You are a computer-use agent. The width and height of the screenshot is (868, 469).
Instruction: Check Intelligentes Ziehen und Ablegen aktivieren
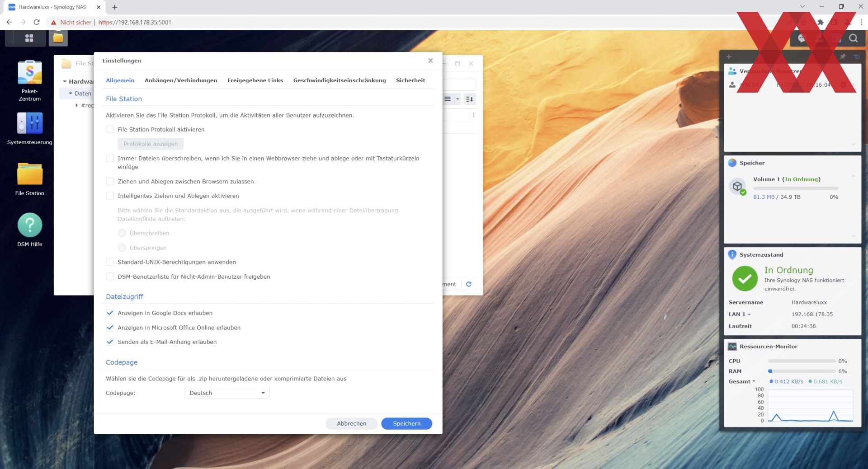point(110,196)
